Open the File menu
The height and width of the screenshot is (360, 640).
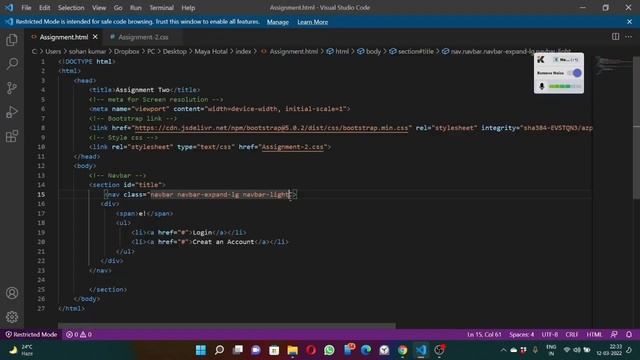coord(26,8)
